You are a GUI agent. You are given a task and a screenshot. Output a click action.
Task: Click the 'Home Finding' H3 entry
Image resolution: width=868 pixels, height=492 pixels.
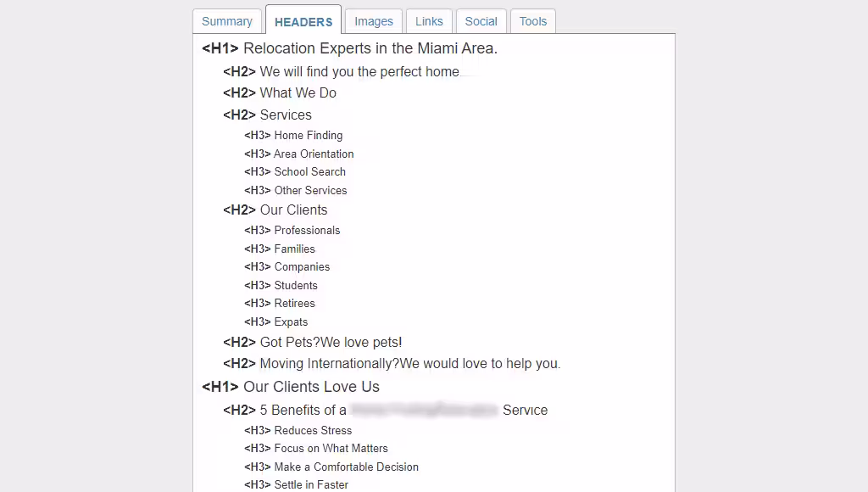tap(308, 135)
